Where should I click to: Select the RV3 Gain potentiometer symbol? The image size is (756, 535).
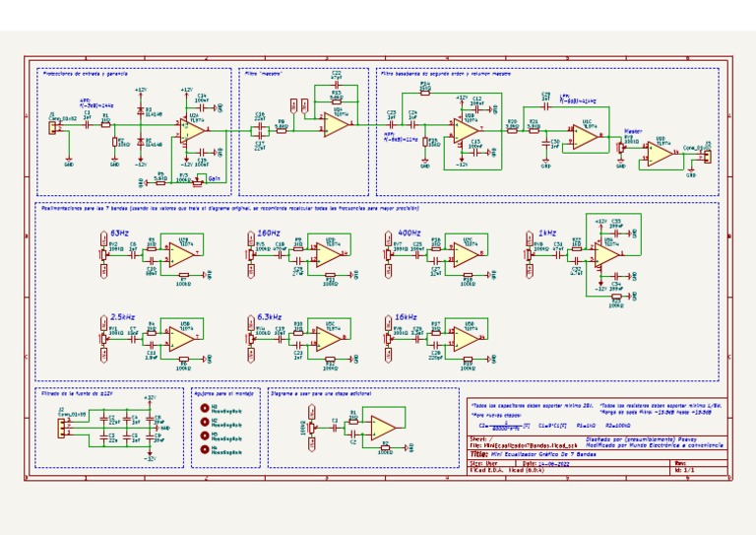coord(197,182)
